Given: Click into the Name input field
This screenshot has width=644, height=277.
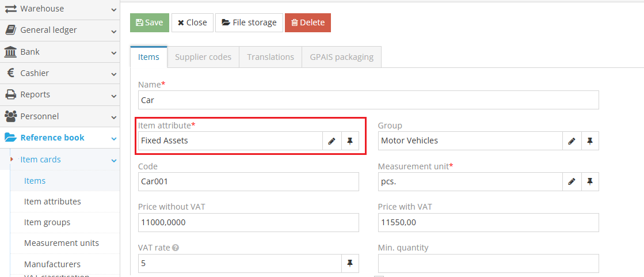Looking at the screenshot, I should click(368, 100).
